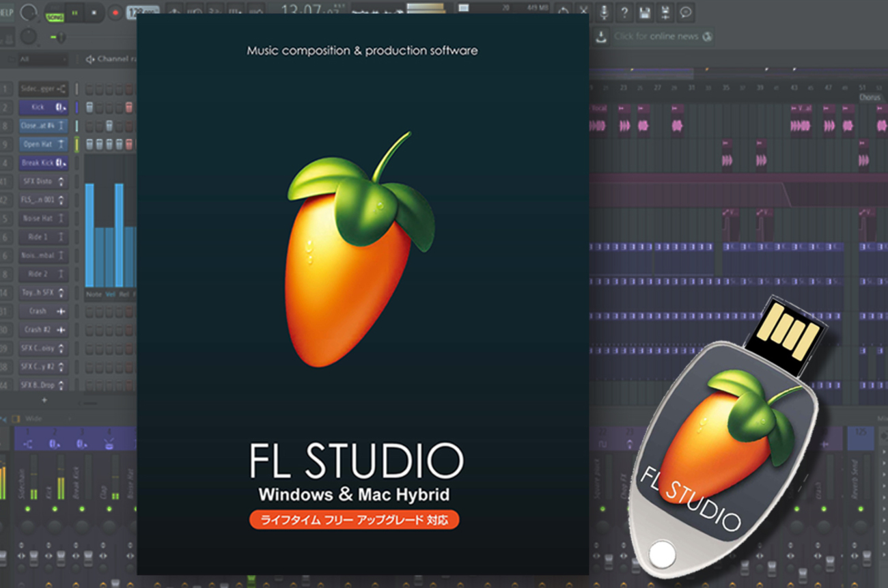Click the stop button in transport
This screenshot has height=588, width=888.
(x=94, y=12)
